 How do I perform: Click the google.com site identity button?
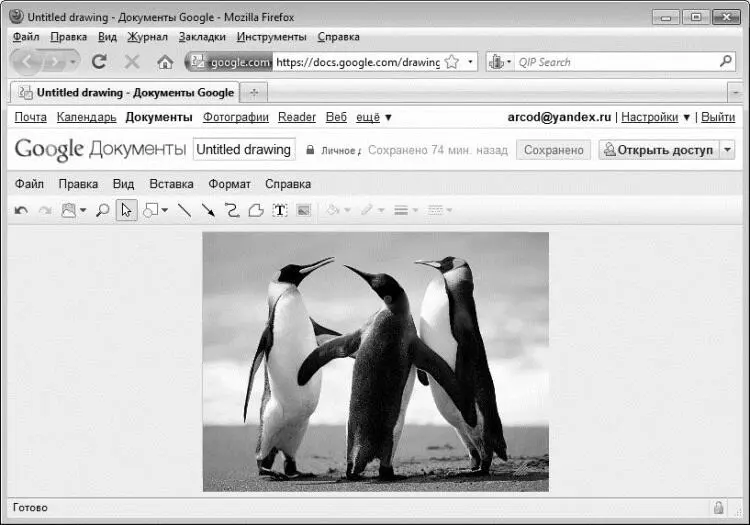tap(230, 62)
